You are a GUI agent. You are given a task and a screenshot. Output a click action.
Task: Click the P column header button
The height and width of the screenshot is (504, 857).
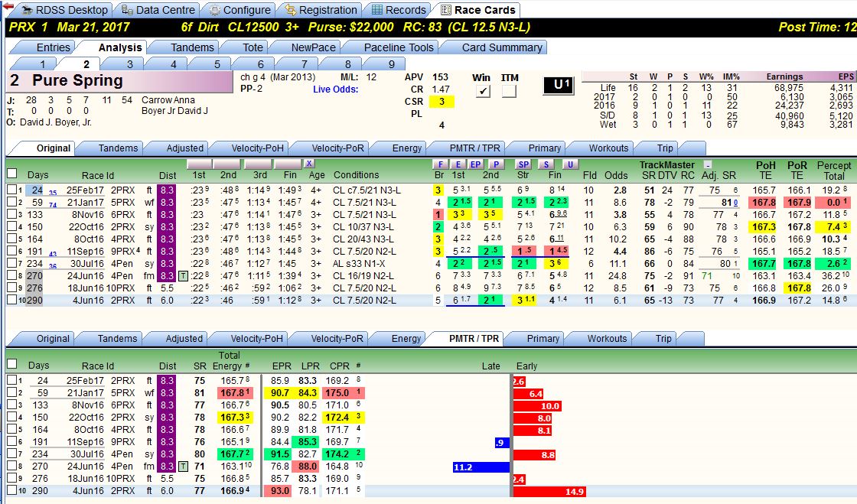tap(496, 164)
